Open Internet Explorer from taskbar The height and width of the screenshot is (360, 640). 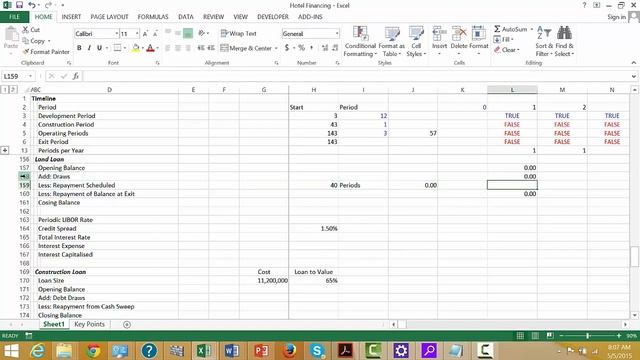(x=37, y=351)
